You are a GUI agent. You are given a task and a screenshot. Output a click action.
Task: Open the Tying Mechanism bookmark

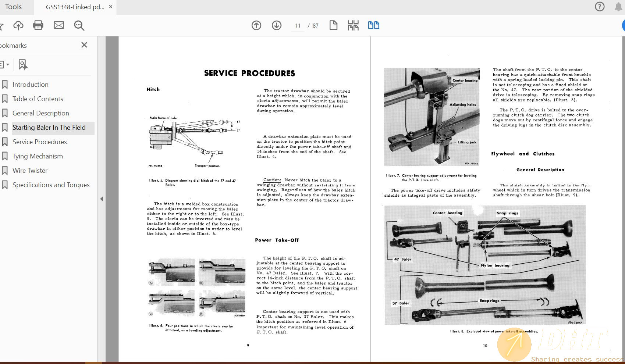click(38, 156)
